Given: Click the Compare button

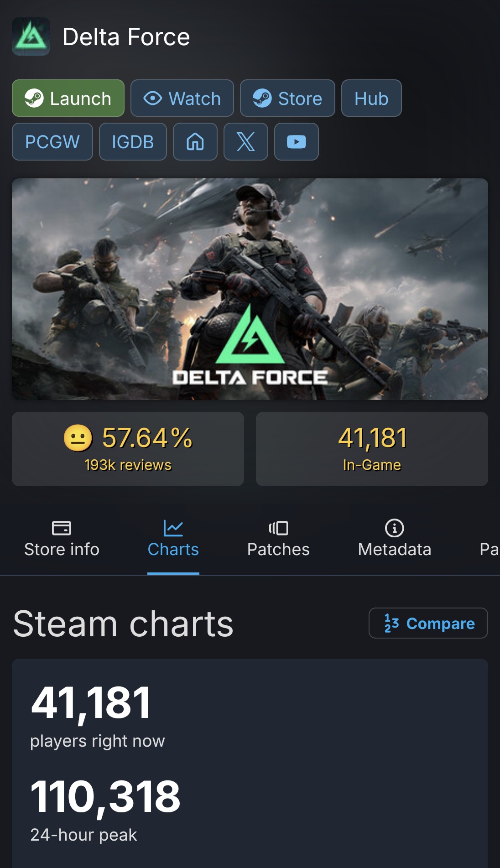Looking at the screenshot, I should (428, 623).
